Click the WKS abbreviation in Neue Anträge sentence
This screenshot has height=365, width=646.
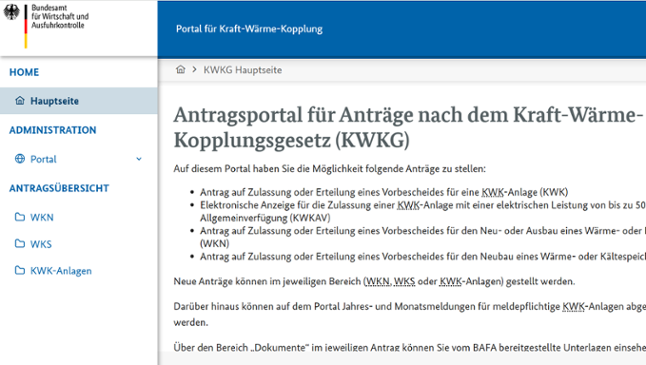tap(405, 281)
